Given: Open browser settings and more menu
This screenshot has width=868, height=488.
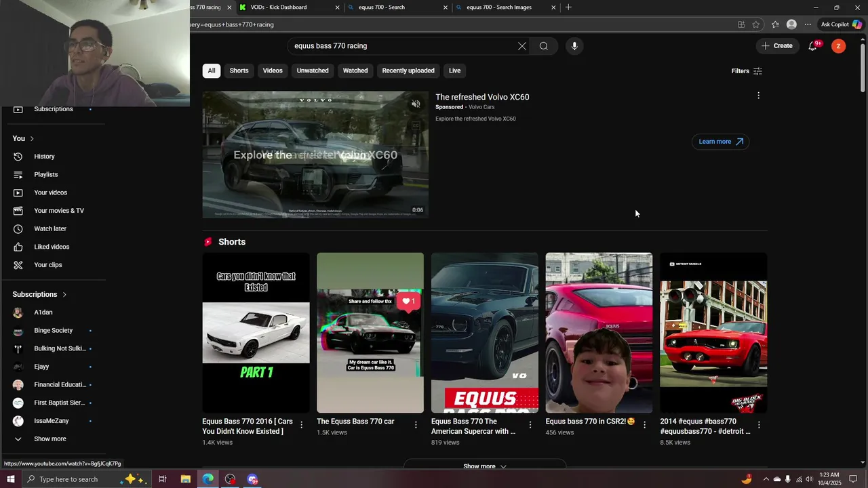Looking at the screenshot, I should click(808, 24).
